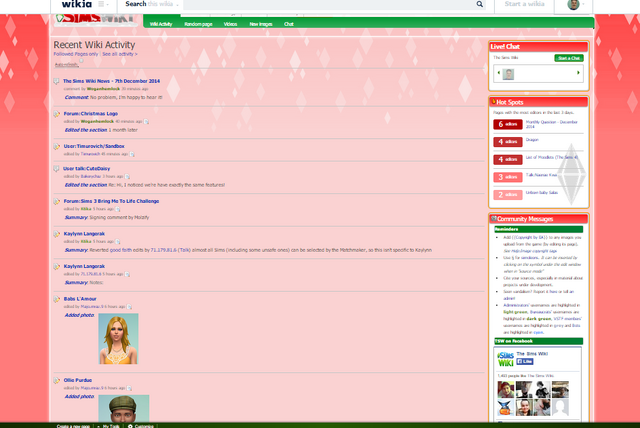Click edit icon beside Ollie Purdue entry
The width and height of the screenshot is (640, 428).
tap(57, 380)
